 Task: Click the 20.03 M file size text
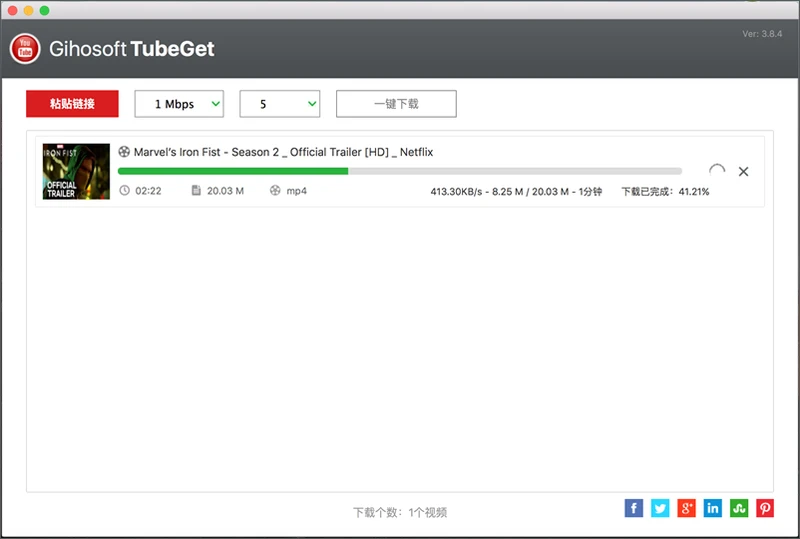pyautogui.click(x=226, y=191)
